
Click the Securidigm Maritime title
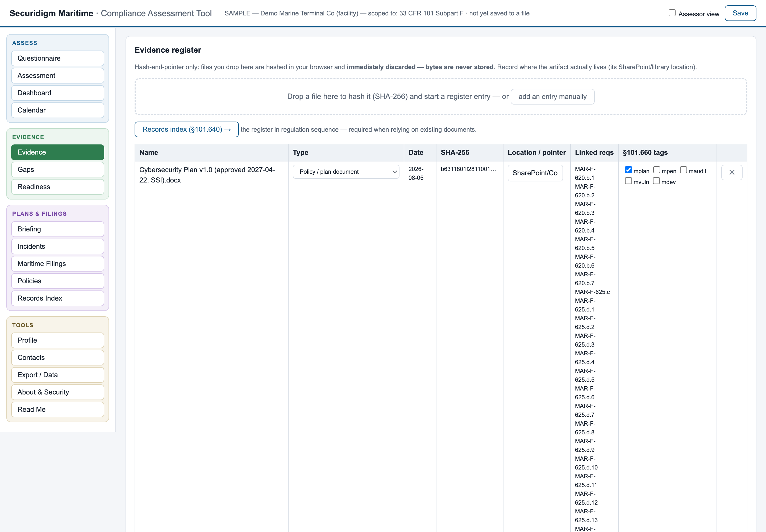[x=51, y=13]
